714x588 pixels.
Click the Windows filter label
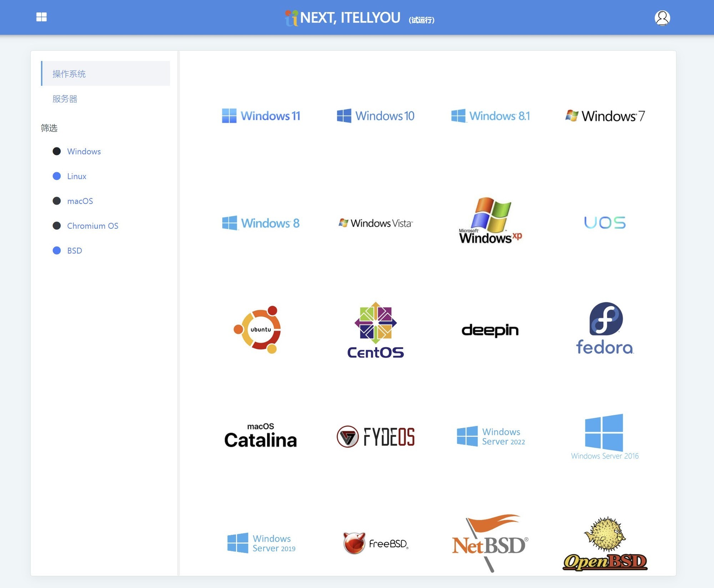click(x=84, y=151)
